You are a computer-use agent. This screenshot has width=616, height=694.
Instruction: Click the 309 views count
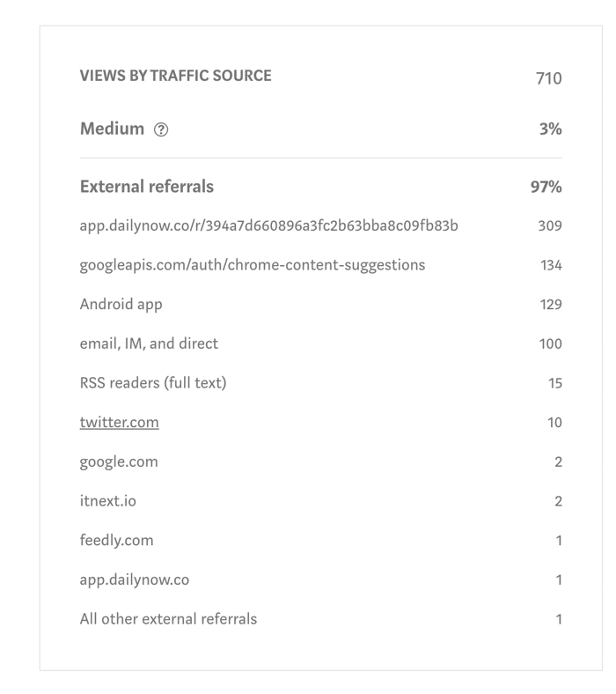point(550,225)
